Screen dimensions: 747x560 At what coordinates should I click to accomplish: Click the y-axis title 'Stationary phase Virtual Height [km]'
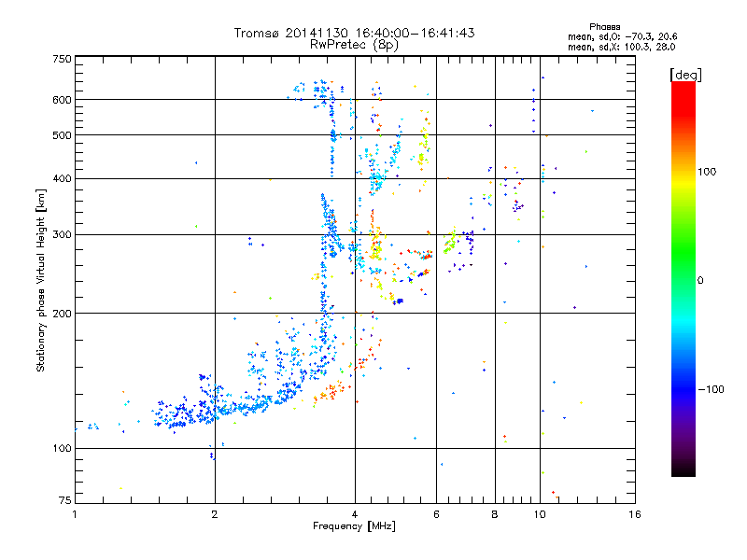pos(40,280)
